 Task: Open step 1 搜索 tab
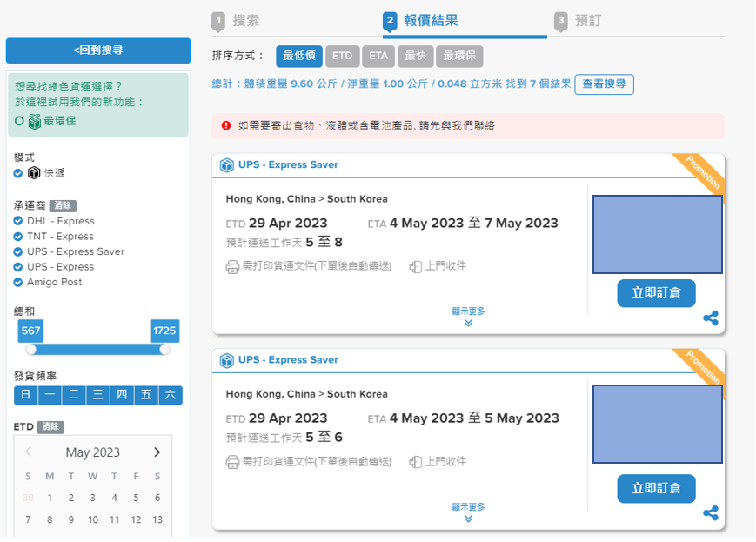(236, 21)
